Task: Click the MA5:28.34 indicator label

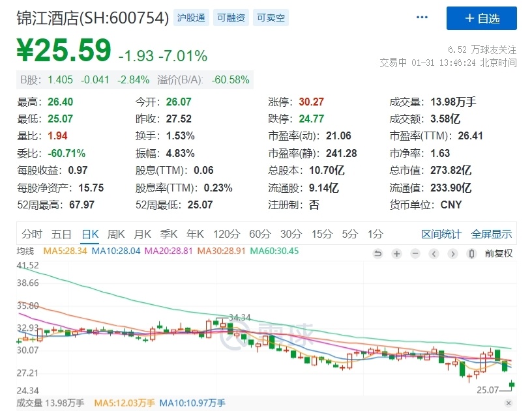Action: (x=65, y=251)
